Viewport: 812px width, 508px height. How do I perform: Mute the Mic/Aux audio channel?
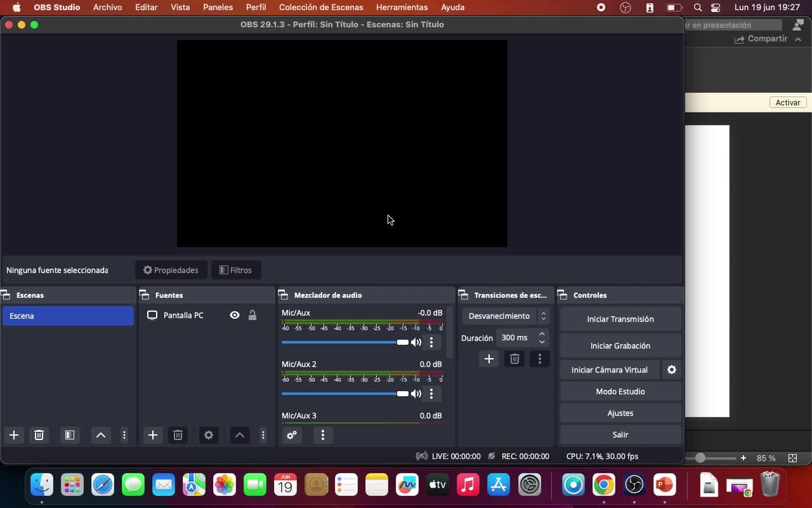coord(416,342)
